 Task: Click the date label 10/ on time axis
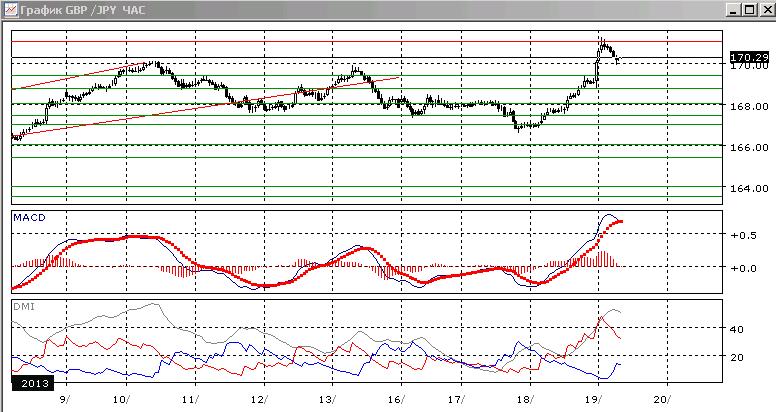(x=121, y=399)
